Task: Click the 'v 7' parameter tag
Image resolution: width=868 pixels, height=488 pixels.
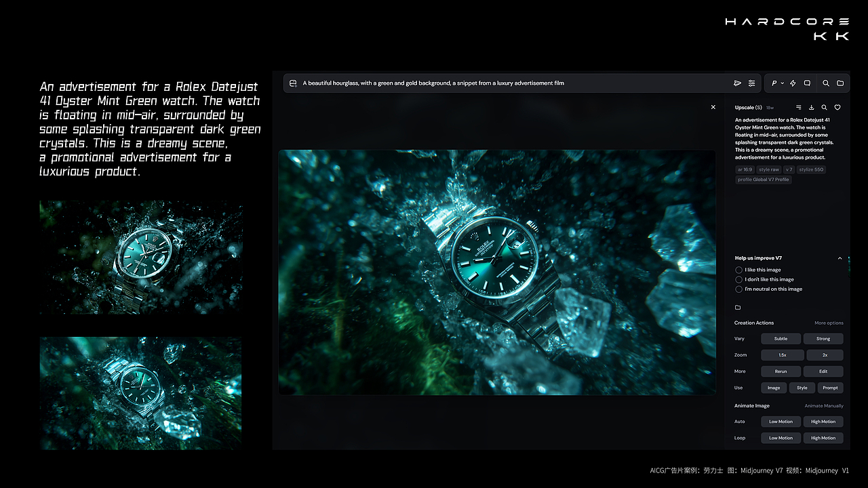Action: [789, 169]
